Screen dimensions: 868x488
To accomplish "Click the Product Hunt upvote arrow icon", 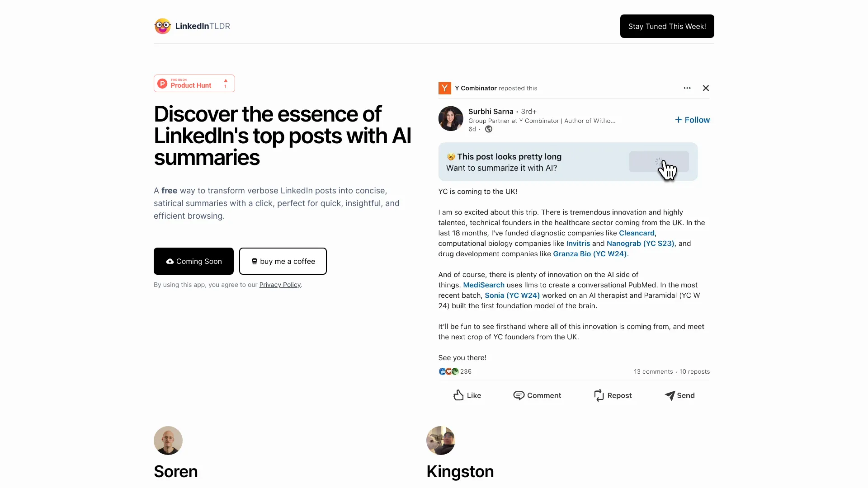I will coord(225,80).
